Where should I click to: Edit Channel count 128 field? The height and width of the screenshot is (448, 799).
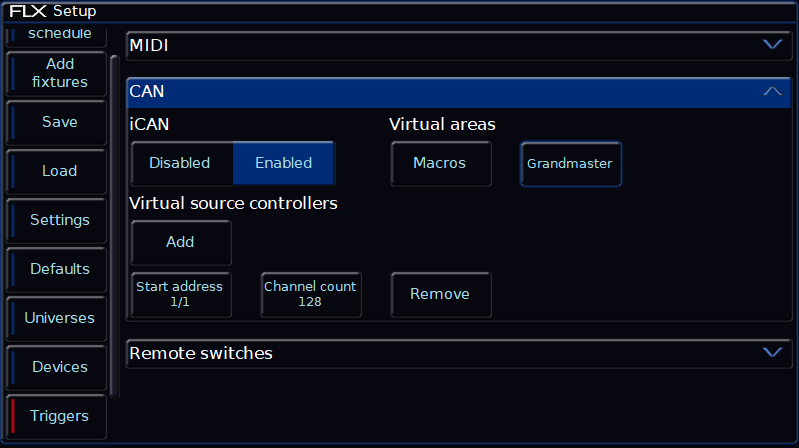(x=311, y=294)
